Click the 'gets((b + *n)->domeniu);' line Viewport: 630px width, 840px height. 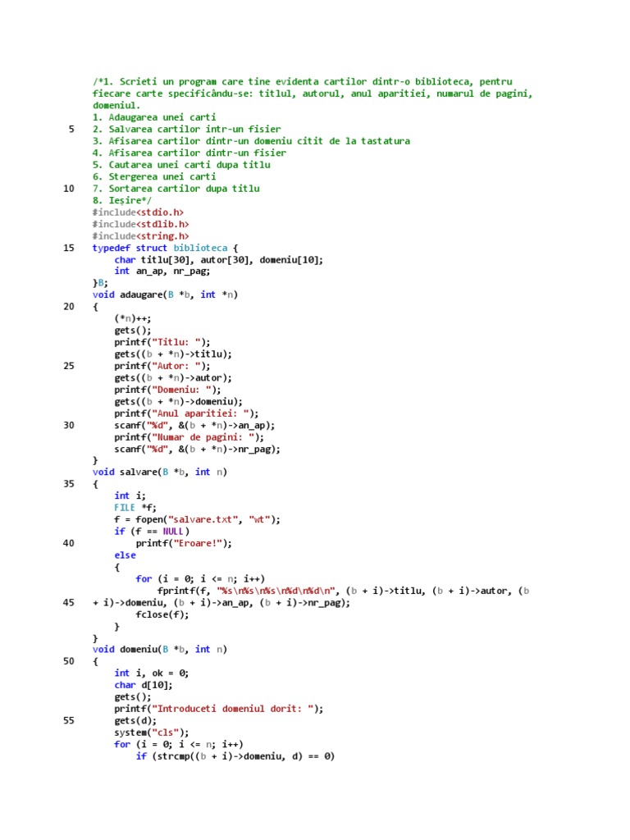click(x=178, y=402)
